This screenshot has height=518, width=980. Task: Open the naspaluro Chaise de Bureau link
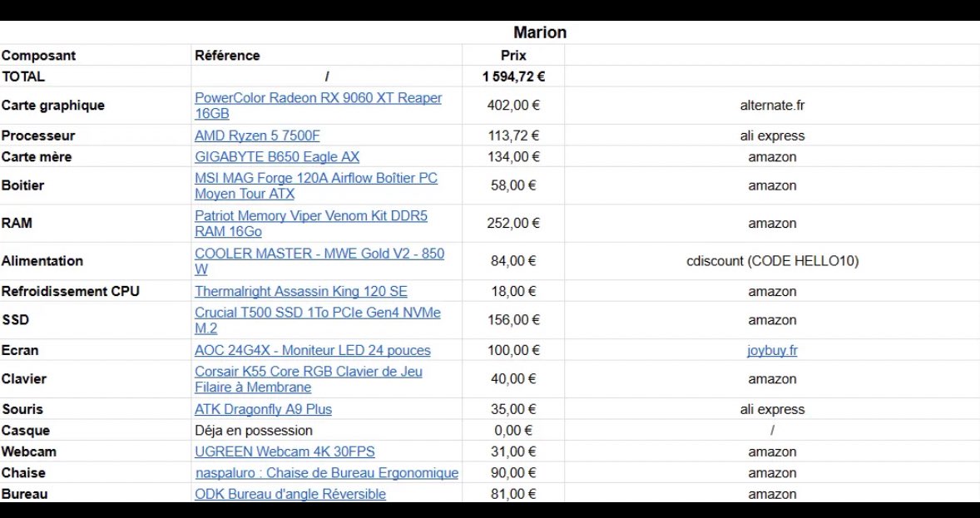(327, 473)
